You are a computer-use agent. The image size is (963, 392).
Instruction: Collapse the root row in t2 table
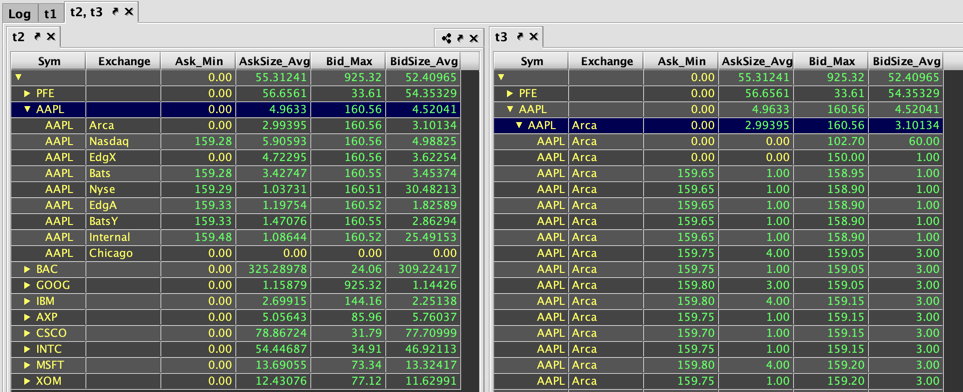(x=18, y=77)
